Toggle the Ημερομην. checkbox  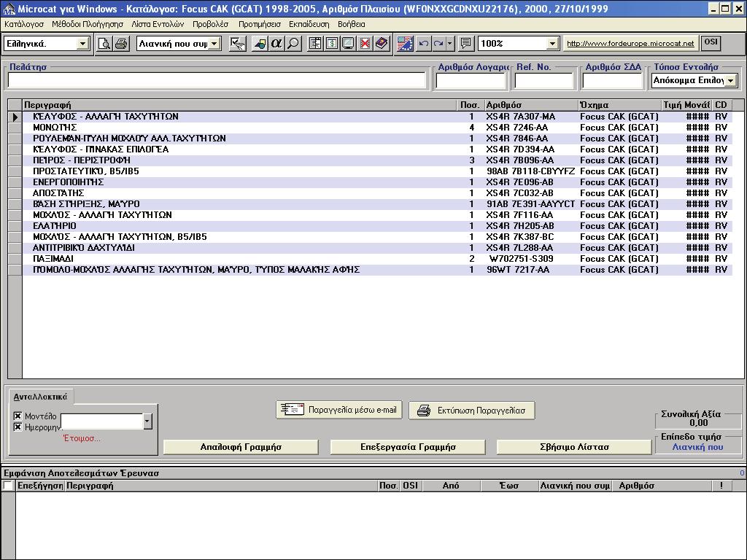coord(18,427)
